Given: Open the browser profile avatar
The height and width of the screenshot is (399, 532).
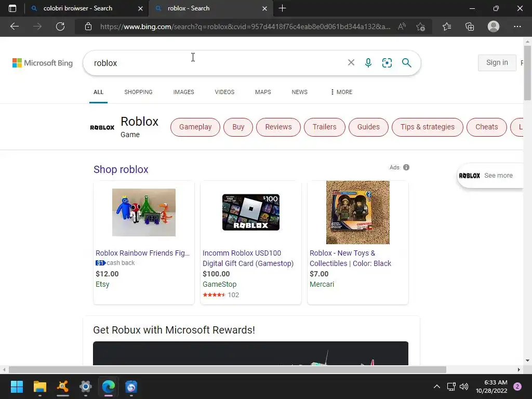Looking at the screenshot, I should [x=494, y=26].
